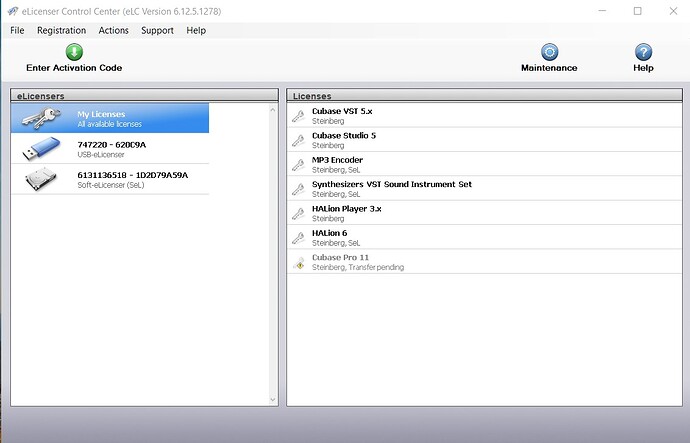Click the Help label under question mark
The height and width of the screenshot is (443, 690).
click(643, 68)
